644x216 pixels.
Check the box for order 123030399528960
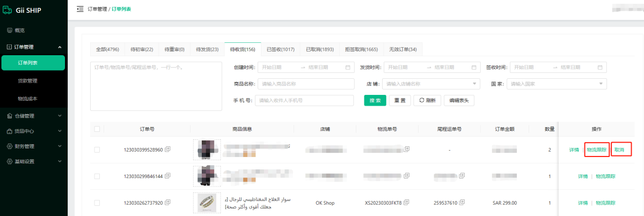point(97,150)
